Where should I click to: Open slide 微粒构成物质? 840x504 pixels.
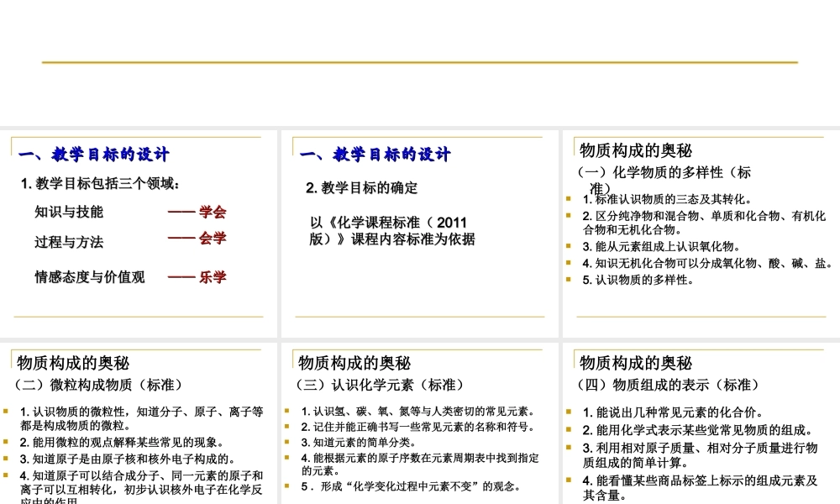(139, 423)
